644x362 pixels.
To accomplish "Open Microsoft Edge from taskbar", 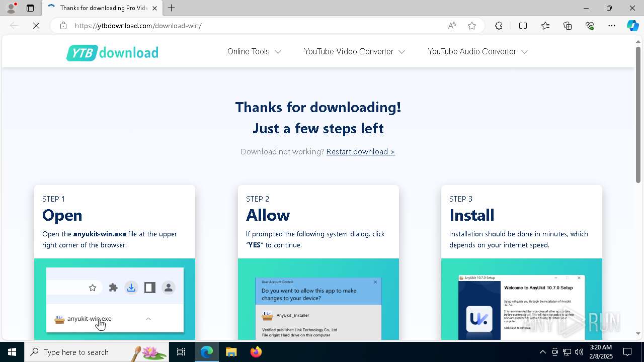I will pyautogui.click(x=207, y=352).
